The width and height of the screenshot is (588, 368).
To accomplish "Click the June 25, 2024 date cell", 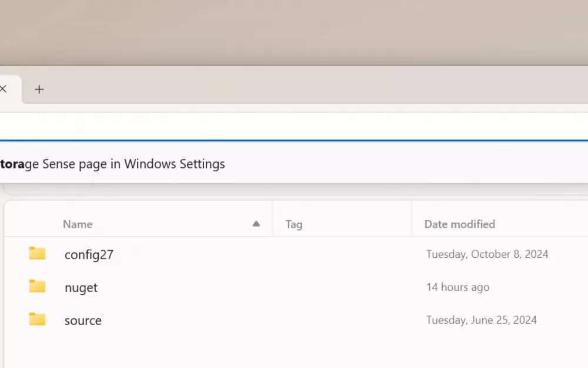I will pos(481,320).
